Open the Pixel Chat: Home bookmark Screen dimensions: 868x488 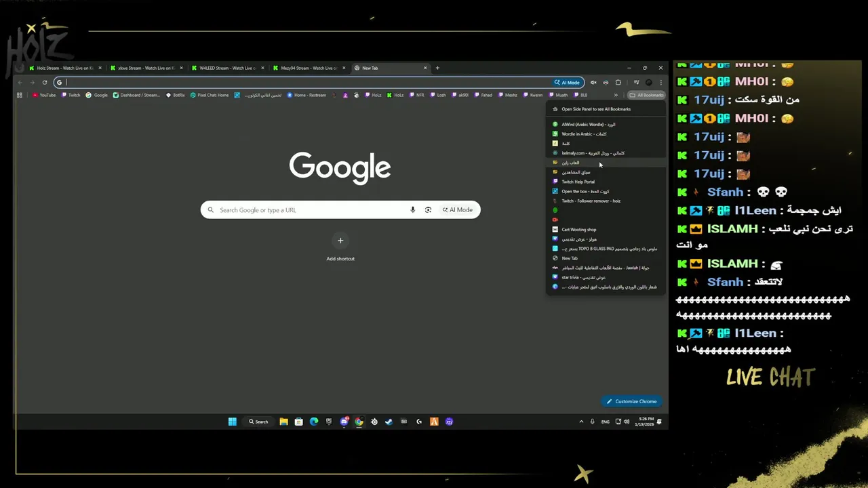click(x=210, y=95)
